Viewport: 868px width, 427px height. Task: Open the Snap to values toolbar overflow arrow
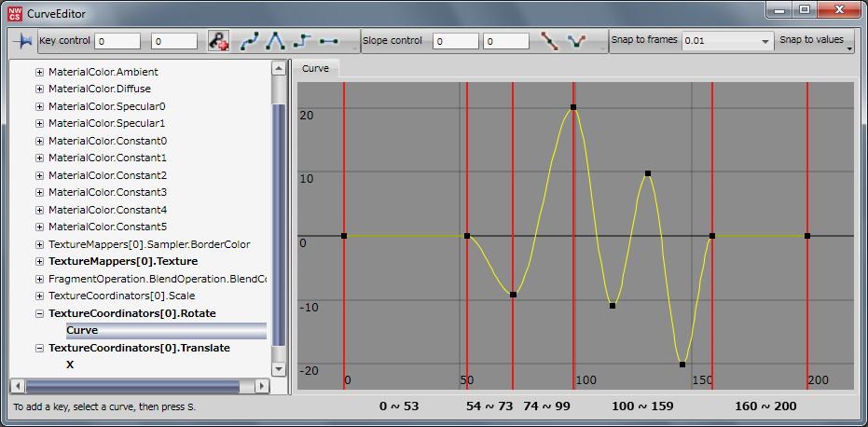coord(849,48)
